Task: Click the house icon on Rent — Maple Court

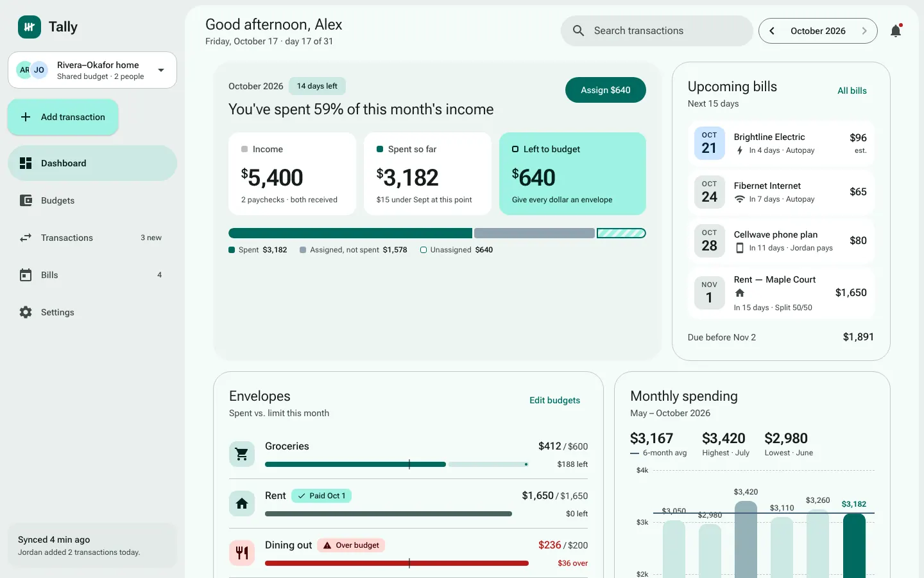Action: pyautogui.click(x=740, y=293)
